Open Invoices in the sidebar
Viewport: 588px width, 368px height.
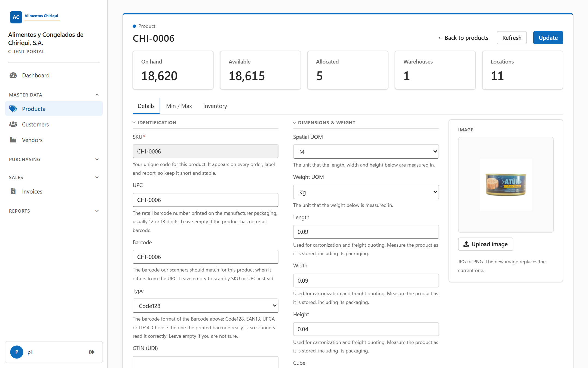[54, 191]
